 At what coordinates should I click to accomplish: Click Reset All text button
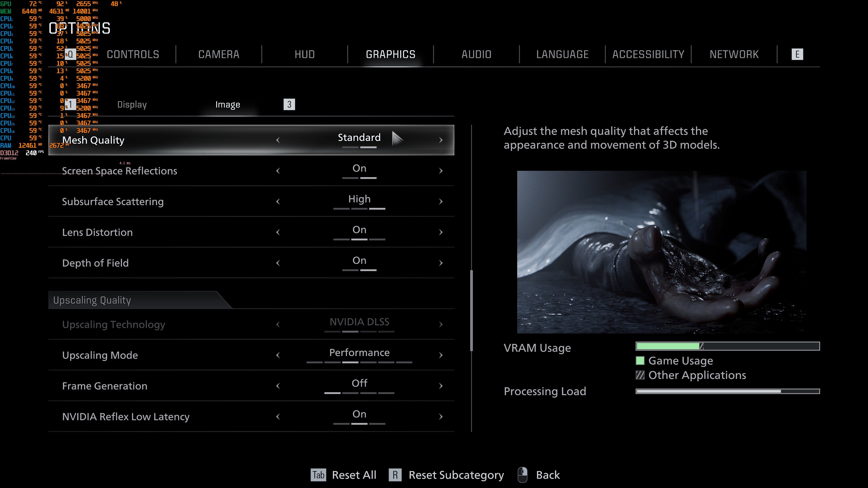354,475
